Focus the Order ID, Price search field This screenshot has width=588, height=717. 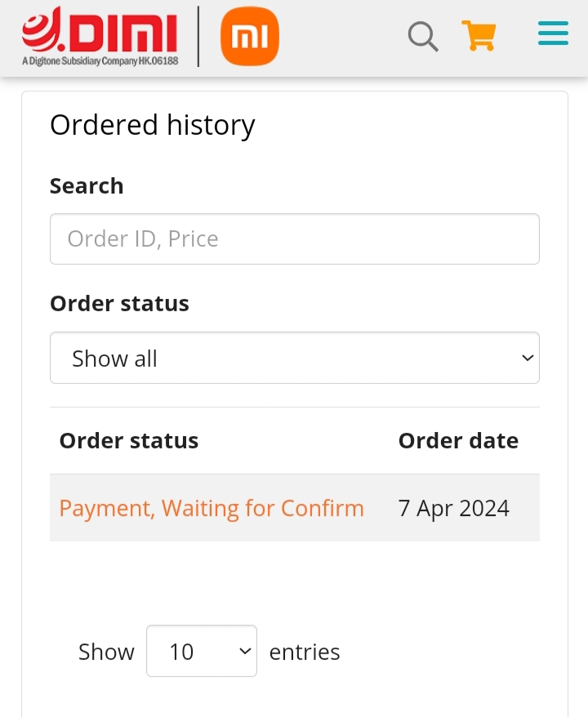click(295, 238)
